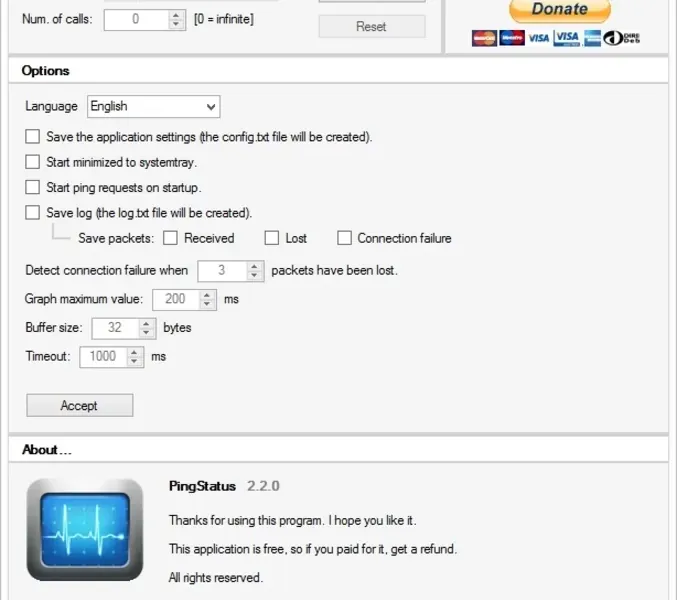Click the '[0 = infinite]' hint text
Screen dimensions: 677x600
click(224, 19)
